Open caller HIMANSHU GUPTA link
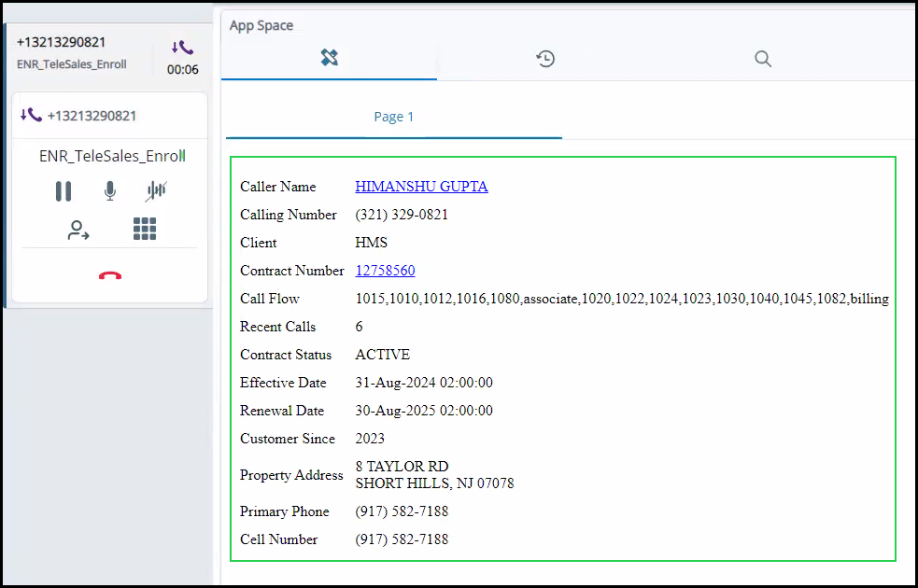 pyautogui.click(x=421, y=187)
